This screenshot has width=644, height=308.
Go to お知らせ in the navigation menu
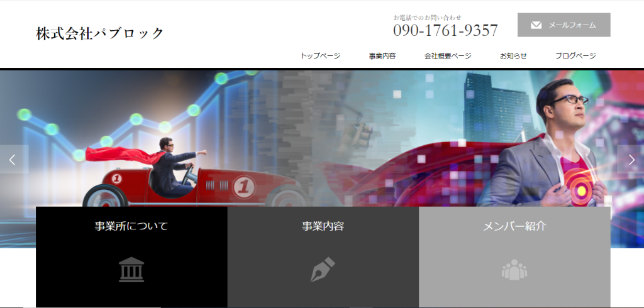click(513, 56)
